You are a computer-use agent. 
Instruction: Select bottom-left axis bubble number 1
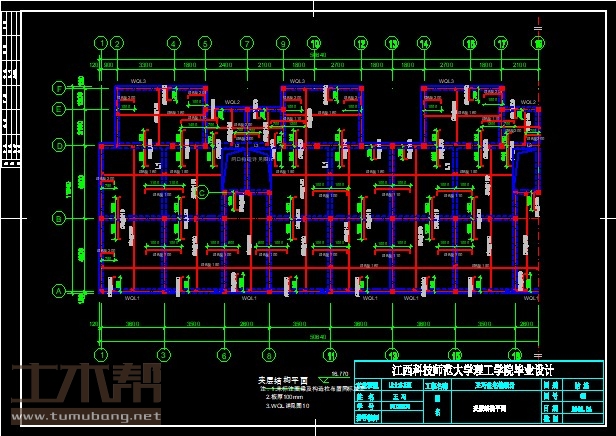pos(100,354)
